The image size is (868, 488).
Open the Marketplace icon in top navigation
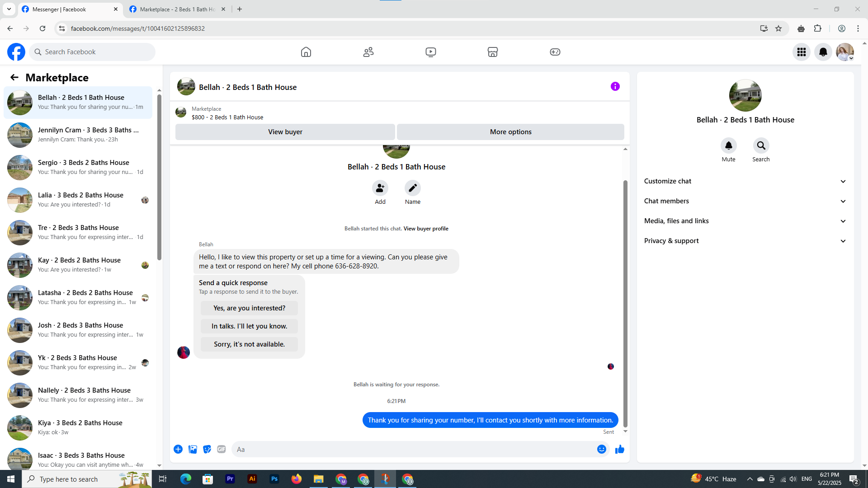pos(493,52)
